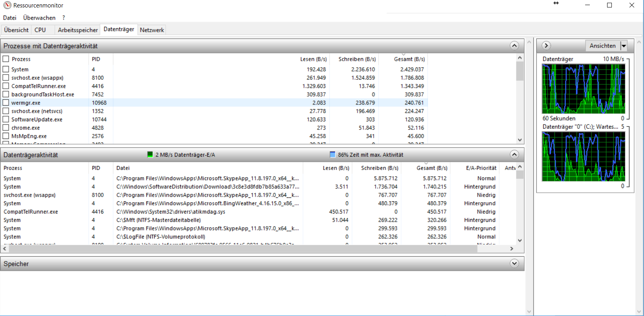
Task: Check the wermgr.exe checkbox
Action: [x=6, y=102]
